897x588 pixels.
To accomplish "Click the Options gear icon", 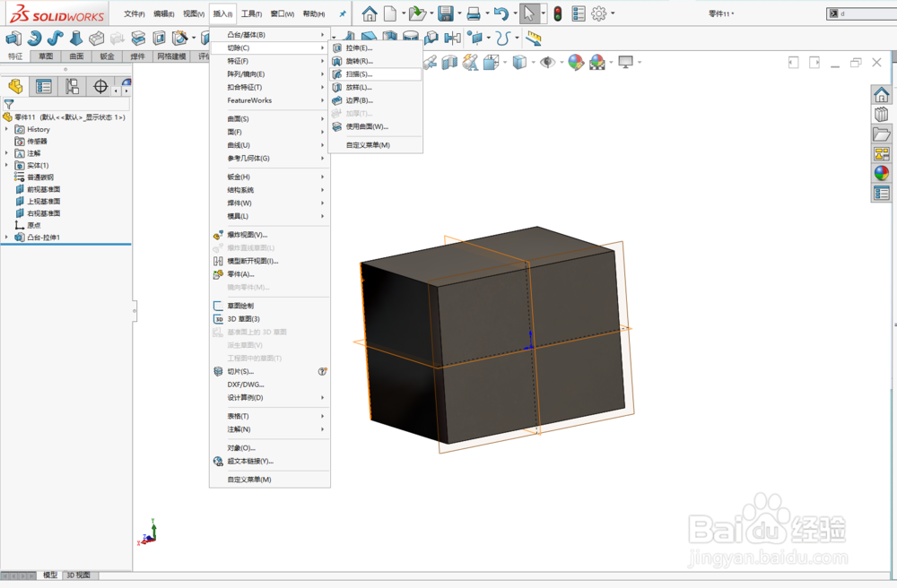I will 598,13.
